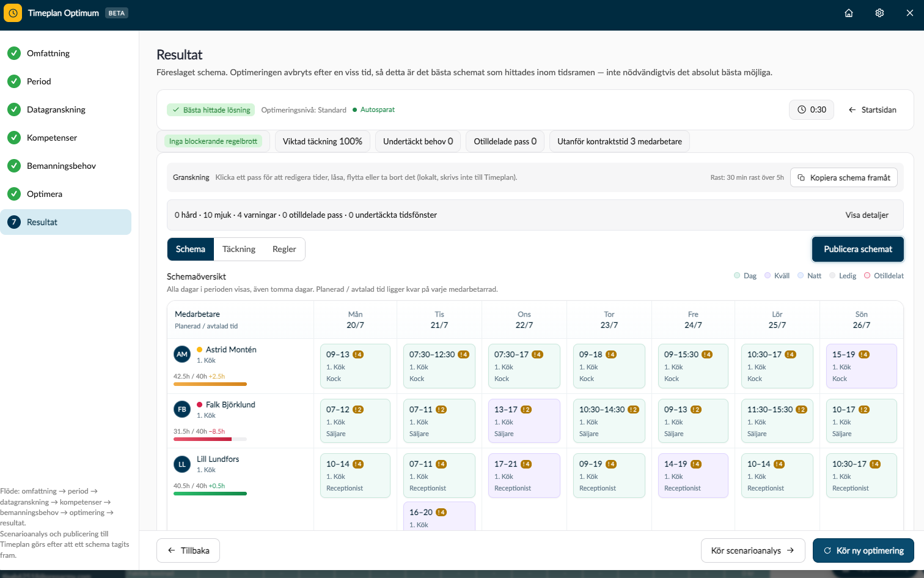Click the LL avatar for Lill Lundfors

click(182, 464)
